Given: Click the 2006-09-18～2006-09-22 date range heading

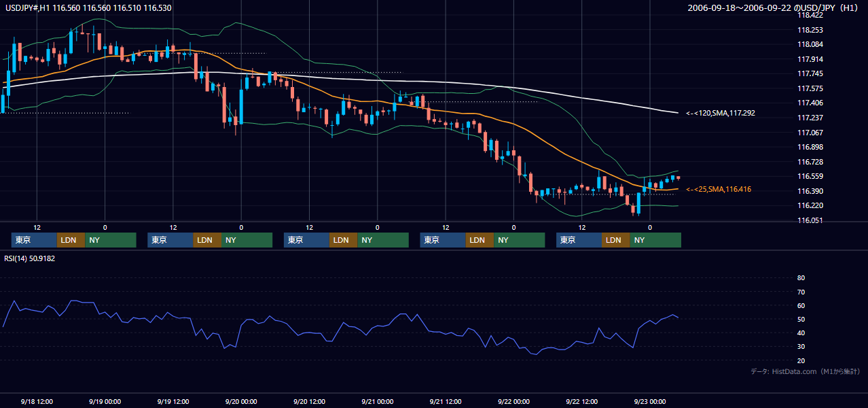Looking at the screenshot, I should coord(773,8).
